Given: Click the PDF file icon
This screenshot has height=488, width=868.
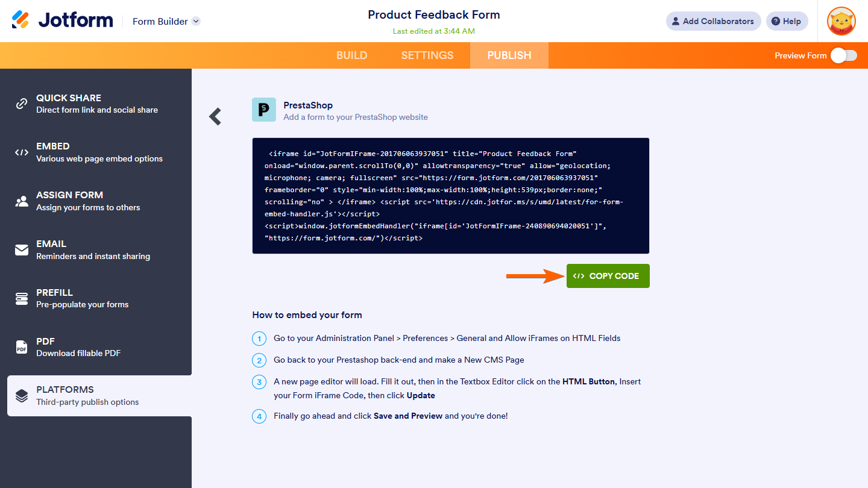Looking at the screenshot, I should click(22, 347).
